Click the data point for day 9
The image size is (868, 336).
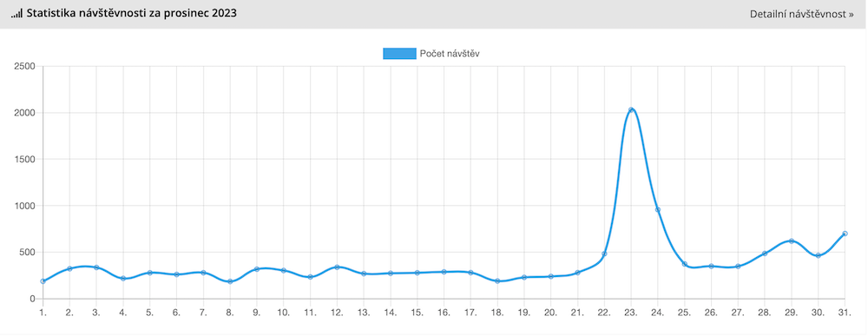(256, 269)
